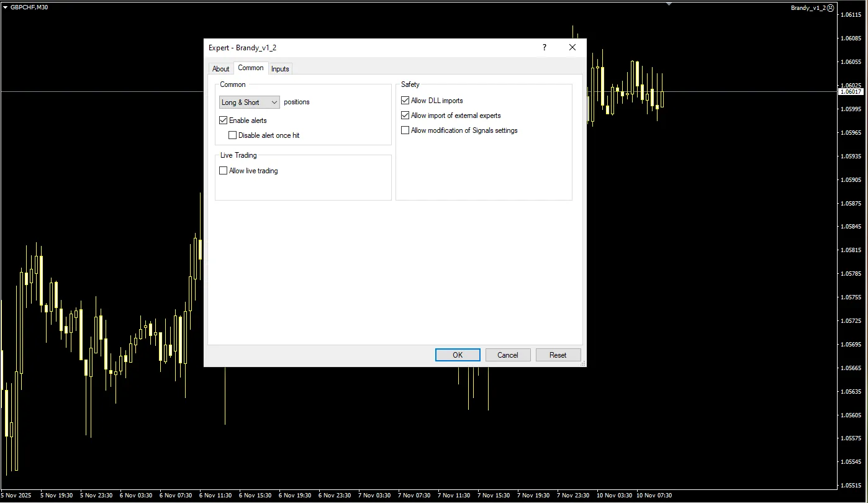The image size is (868, 503).
Task: Check Allow modification of Signals settings
Action: click(x=405, y=130)
